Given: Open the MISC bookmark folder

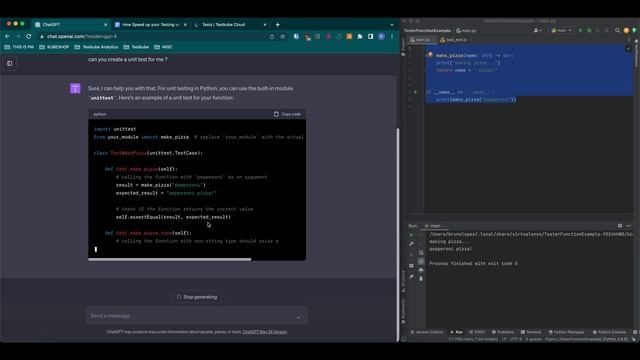Looking at the screenshot, I should (163, 47).
